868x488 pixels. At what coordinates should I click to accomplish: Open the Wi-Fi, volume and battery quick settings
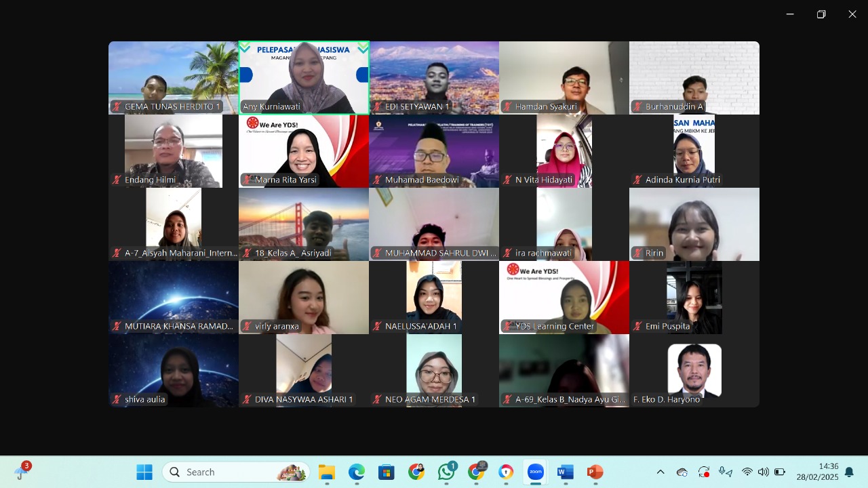coord(763,472)
